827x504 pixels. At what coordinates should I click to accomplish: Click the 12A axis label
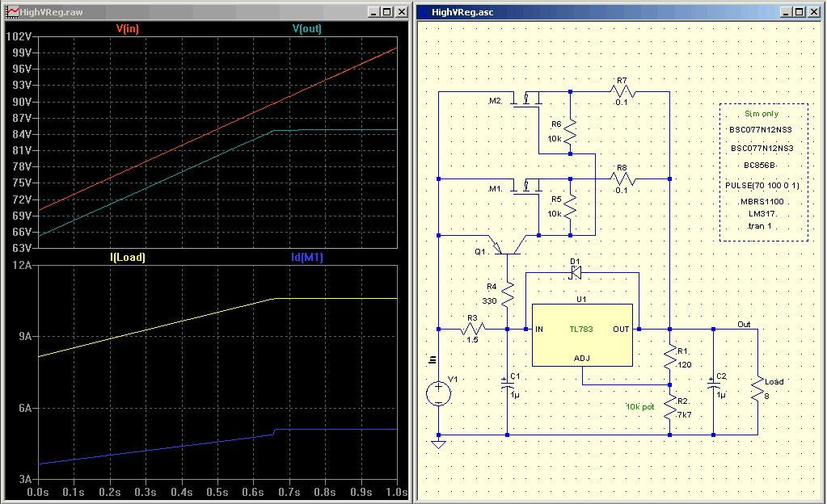pyautogui.click(x=22, y=265)
